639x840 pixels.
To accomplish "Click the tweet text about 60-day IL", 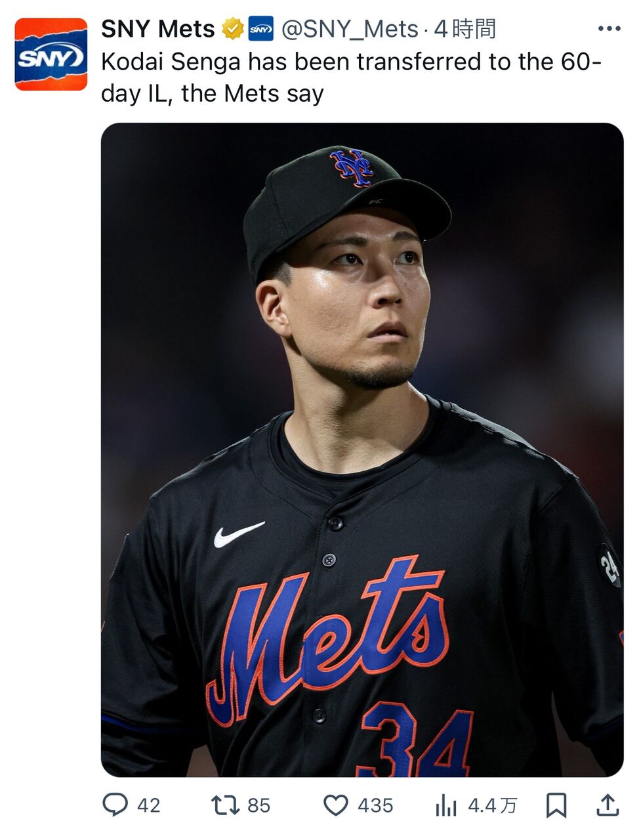I will pyautogui.click(x=352, y=77).
